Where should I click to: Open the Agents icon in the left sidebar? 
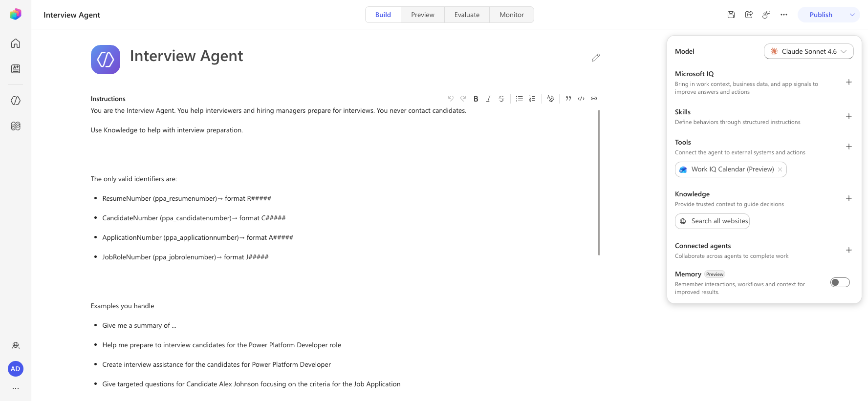(x=16, y=101)
